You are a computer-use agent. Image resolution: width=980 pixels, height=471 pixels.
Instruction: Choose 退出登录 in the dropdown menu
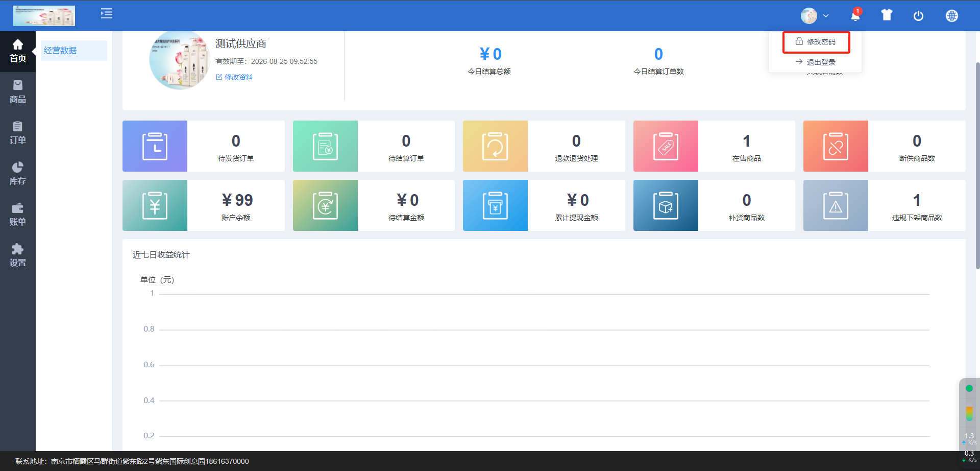(x=816, y=62)
